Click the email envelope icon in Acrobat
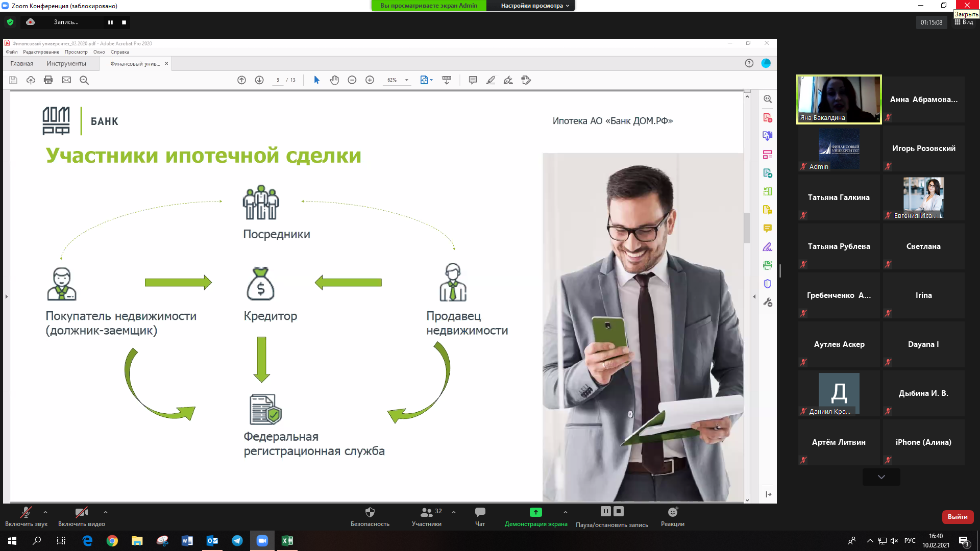 (66, 80)
